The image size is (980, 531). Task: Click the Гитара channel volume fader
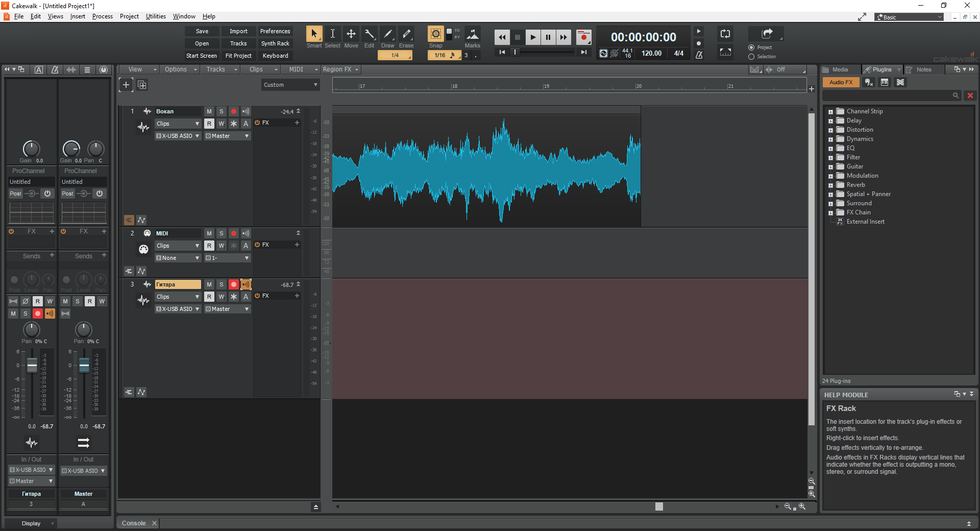tap(32, 365)
